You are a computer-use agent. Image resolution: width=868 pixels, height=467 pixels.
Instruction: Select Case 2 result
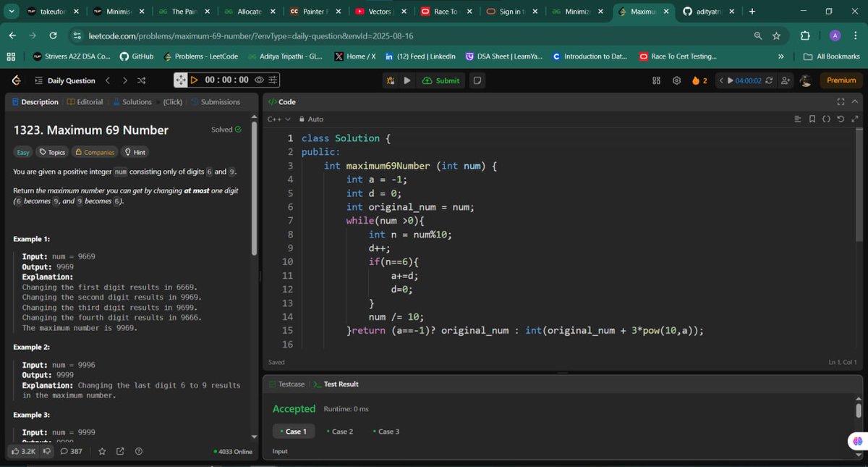point(340,432)
